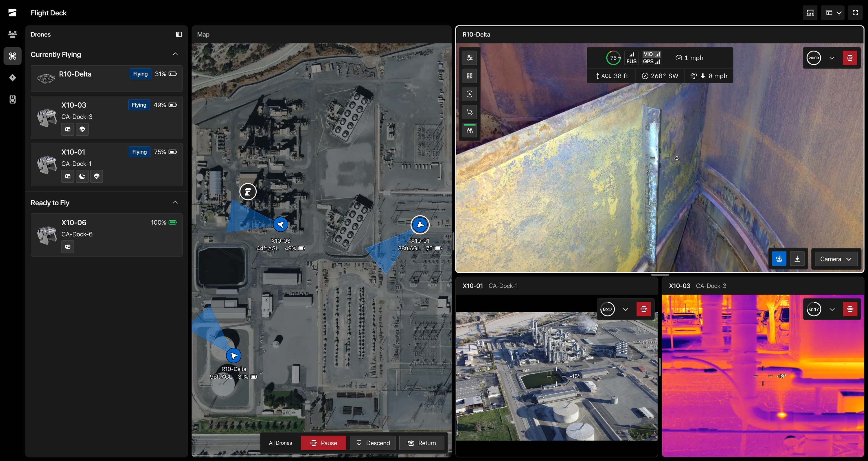868x461 pixels.
Task: Click X10-03 feed 6:47 timer
Action: pyautogui.click(x=814, y=309)
